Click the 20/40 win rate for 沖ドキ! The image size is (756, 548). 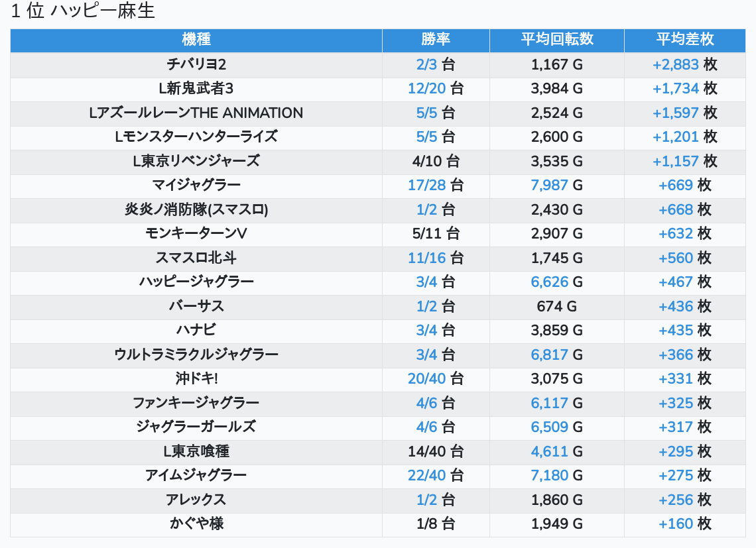click(427, 379)
